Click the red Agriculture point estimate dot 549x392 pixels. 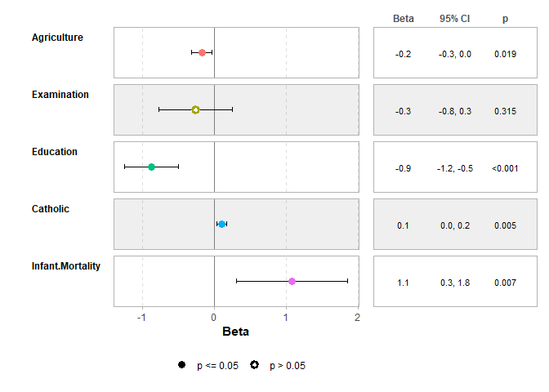[202, 52]
